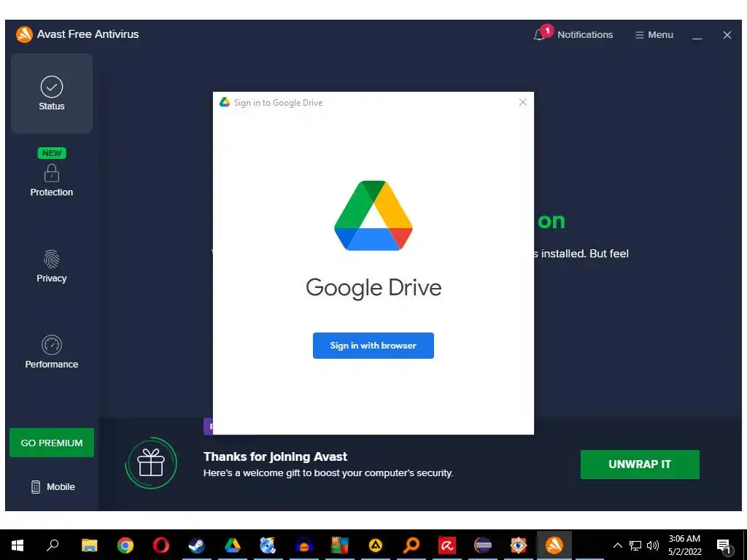Open Avira red icon in taskbar
Image resolution: width=747 pixels, height=560 pixels.
point(447,545)
